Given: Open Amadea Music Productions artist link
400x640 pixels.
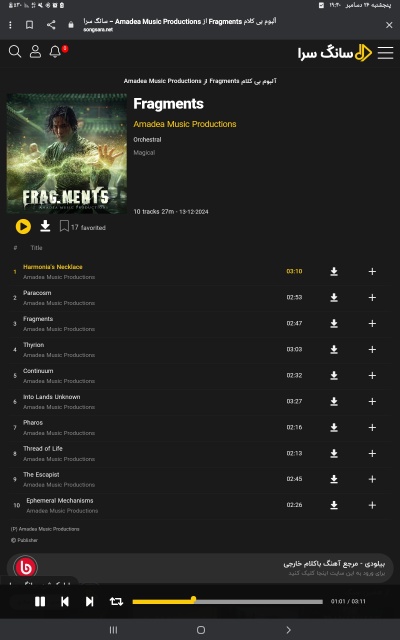Looking at the screenshot, I should pyautogui.click(x=185, y=124).
